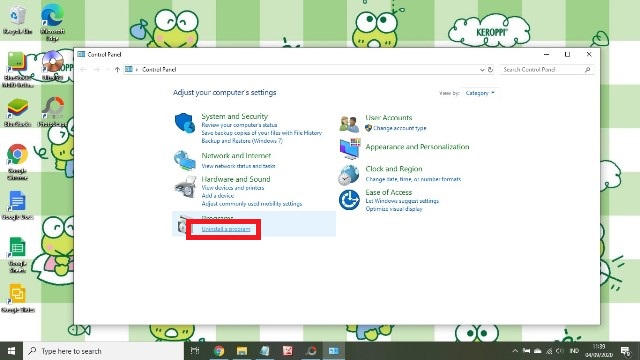The height and width of the screenshot is (360, 640).
Task: Click the Forward arrow in Control Panel
Action: point(97,70)
